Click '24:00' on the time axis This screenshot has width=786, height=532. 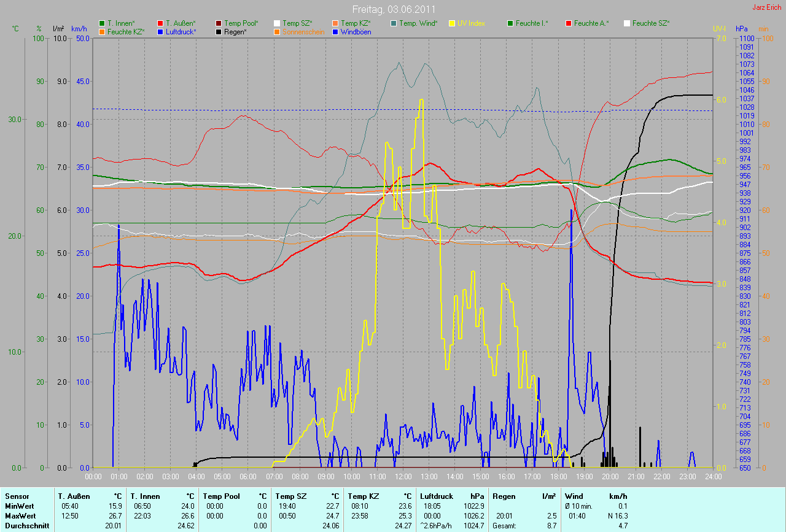712,476
